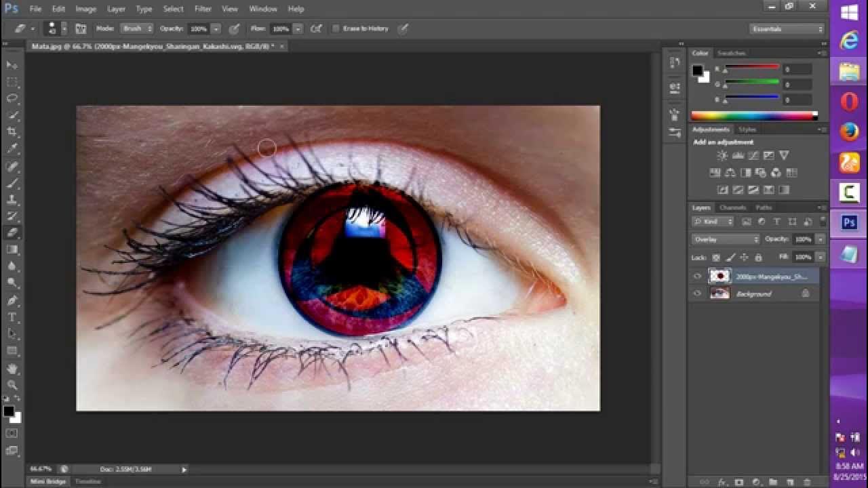868x488 pixels.
Task: Pick a color from the spectrum ramp
Action: tap(754, 116)
